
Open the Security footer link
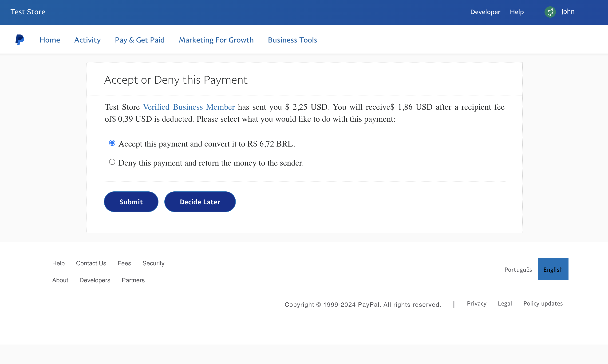(x=153, y=263)
